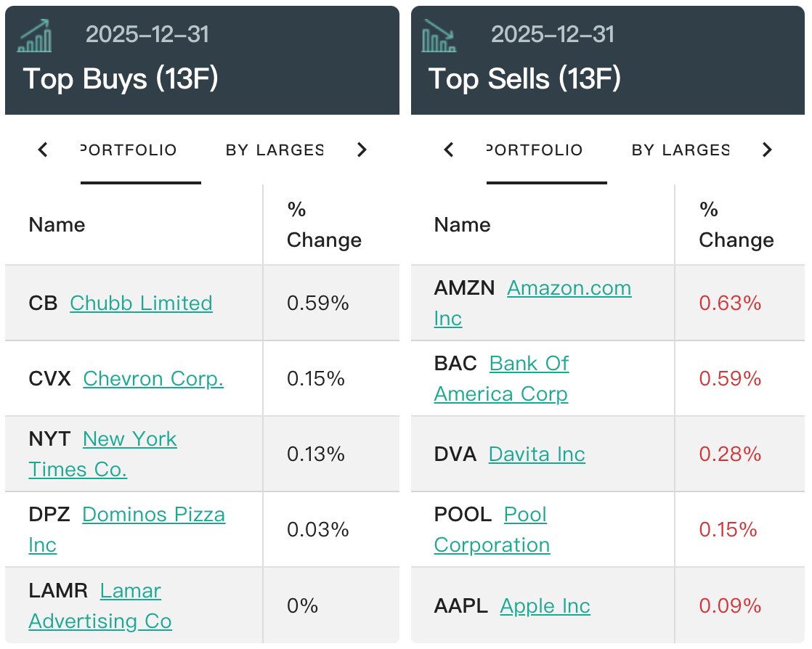812x649 pixels.
Task: Click the falling chart icon for Top Sells
Action: 439,36
